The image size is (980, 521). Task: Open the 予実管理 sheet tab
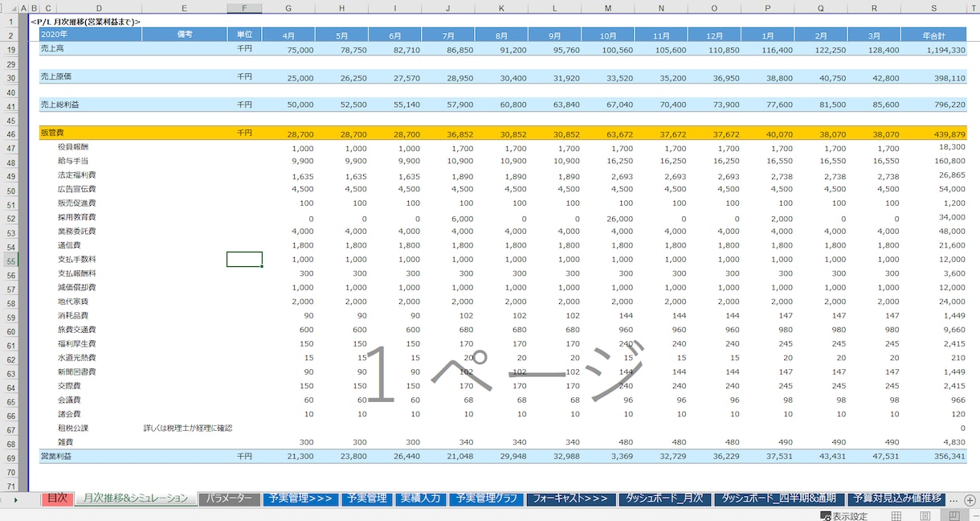[366, 499]
